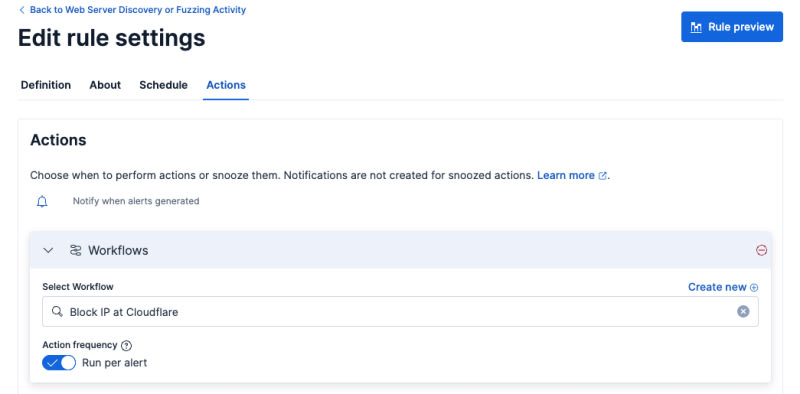Viewport: 800px width, 394px height.
Task: Click the Workflows action icon
Action: (76, 250)
